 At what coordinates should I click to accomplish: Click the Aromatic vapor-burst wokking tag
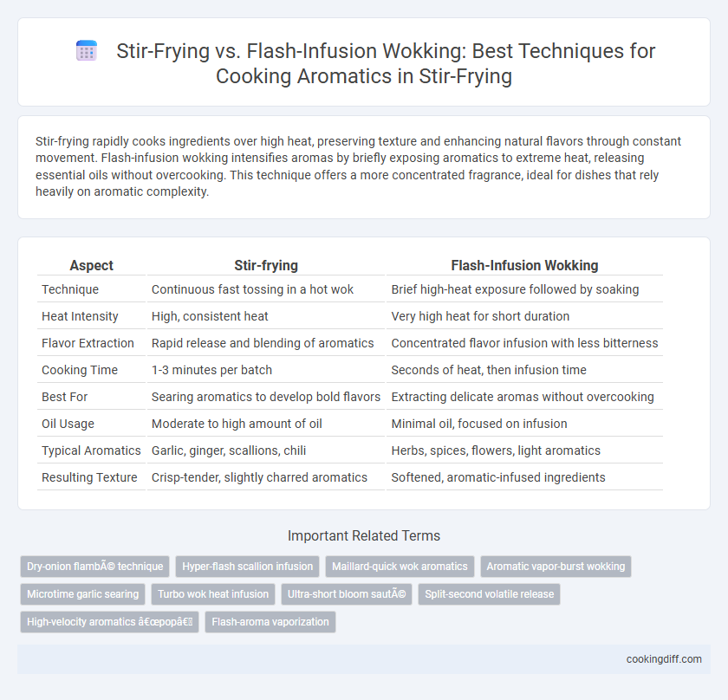click(556, 567)
